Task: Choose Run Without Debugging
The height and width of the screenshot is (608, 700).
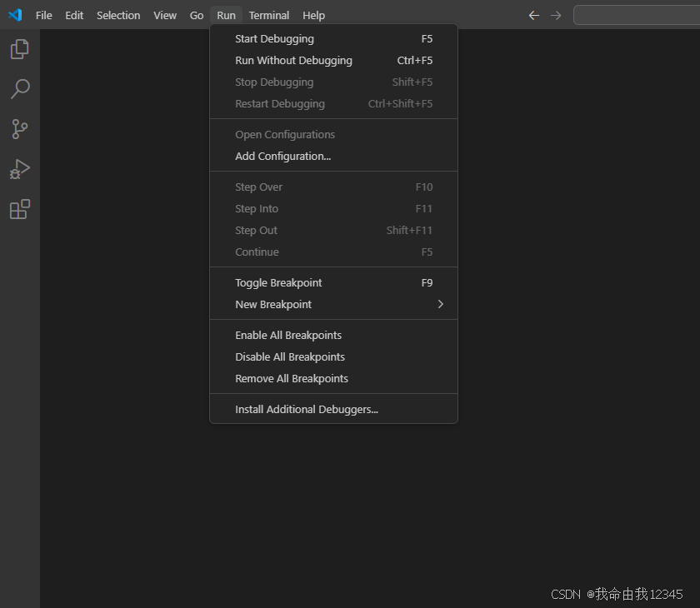Action: pos(333,60)
